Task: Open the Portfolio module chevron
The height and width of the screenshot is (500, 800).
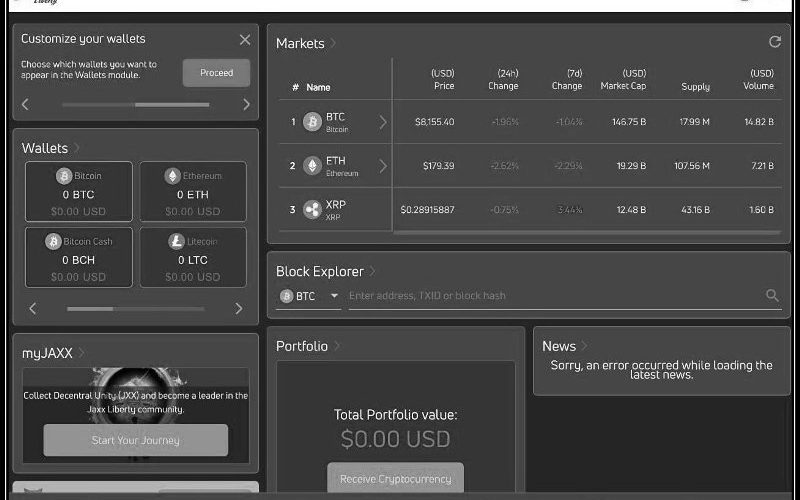Action: [337, 346]
